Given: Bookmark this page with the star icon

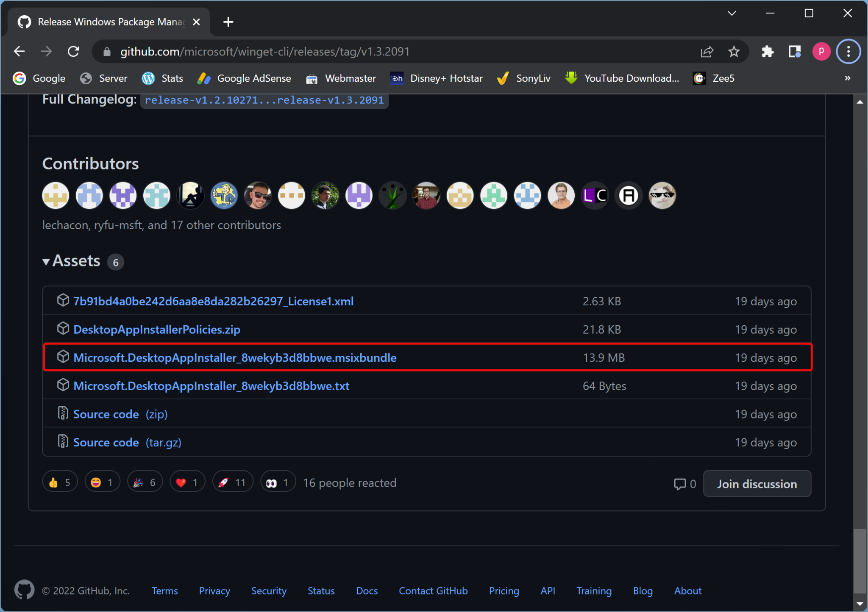Looking at the screenshot, I should [734, 52].
